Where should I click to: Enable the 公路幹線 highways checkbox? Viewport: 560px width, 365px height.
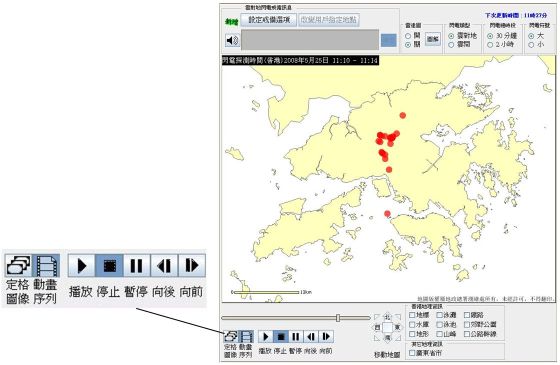[x=467, y=334]
